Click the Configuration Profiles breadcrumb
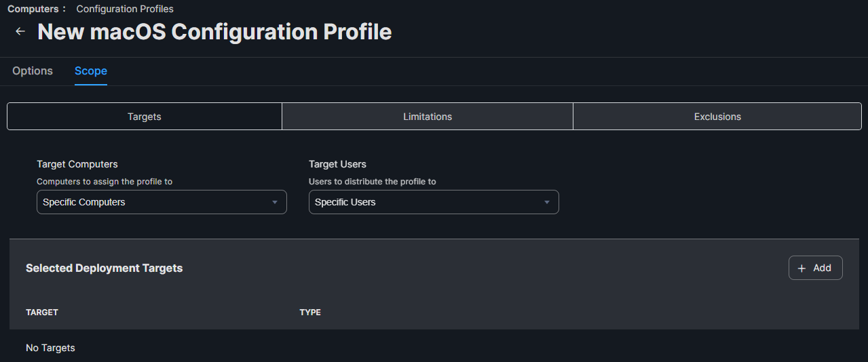The image size is (868, 362). pos(125,9)
